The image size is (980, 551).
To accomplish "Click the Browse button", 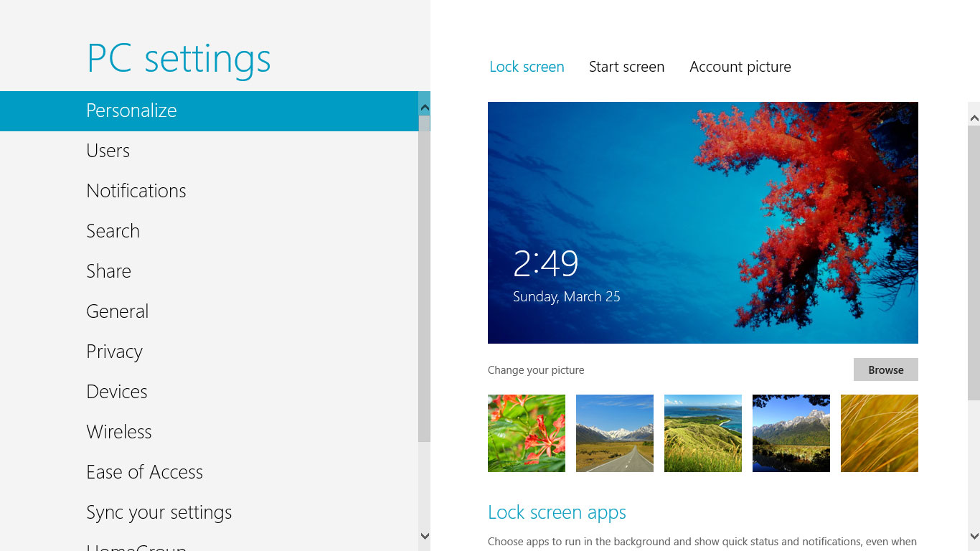I will 886,369.
